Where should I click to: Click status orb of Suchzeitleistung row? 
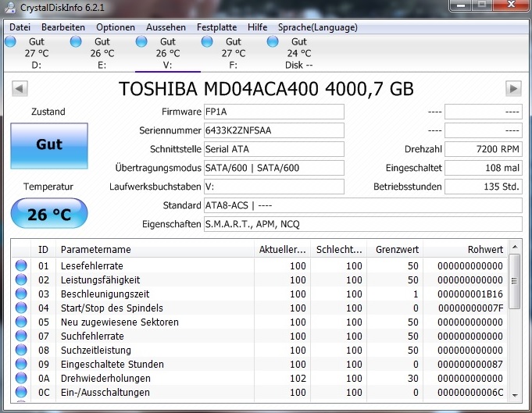(x=21, y=350)
